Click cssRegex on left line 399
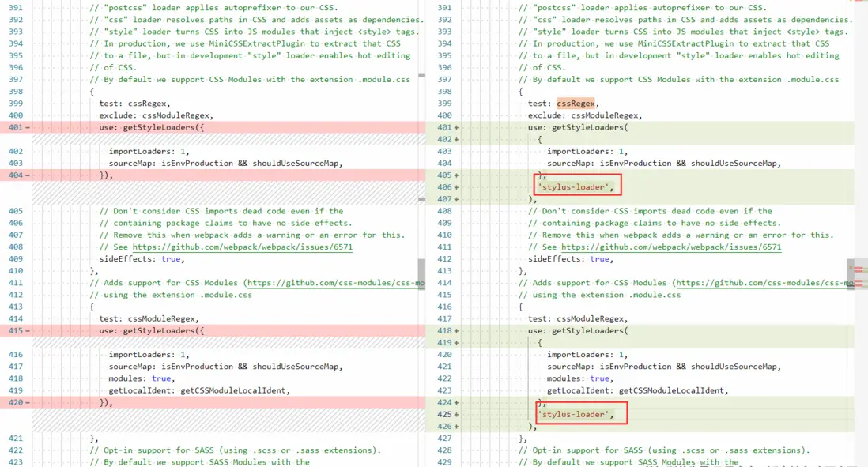The height and width of the screenshot is (467, 868). pos(147,104)
